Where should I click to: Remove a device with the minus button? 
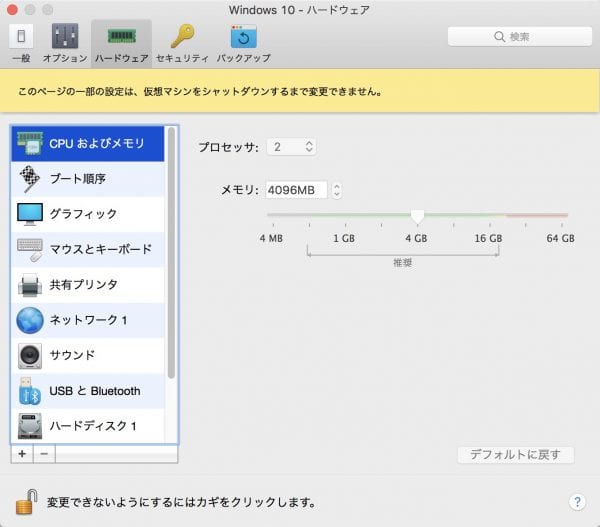(44, 454)
